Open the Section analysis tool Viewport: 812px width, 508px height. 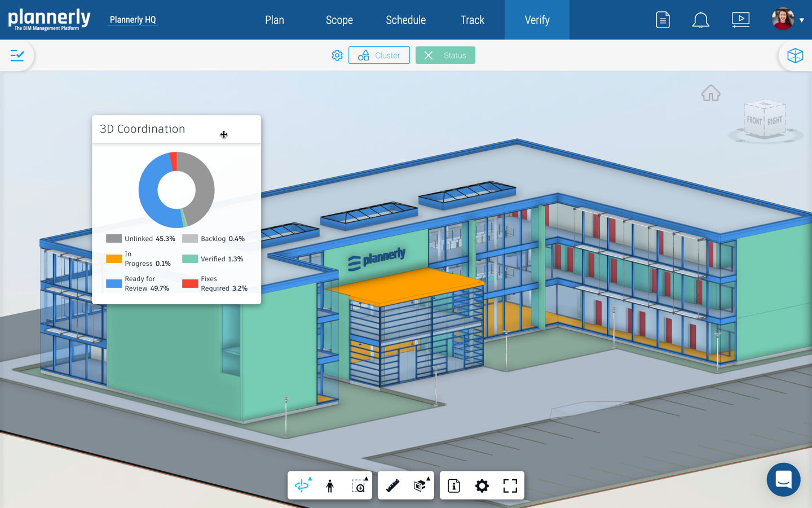[x=421, y=485]
